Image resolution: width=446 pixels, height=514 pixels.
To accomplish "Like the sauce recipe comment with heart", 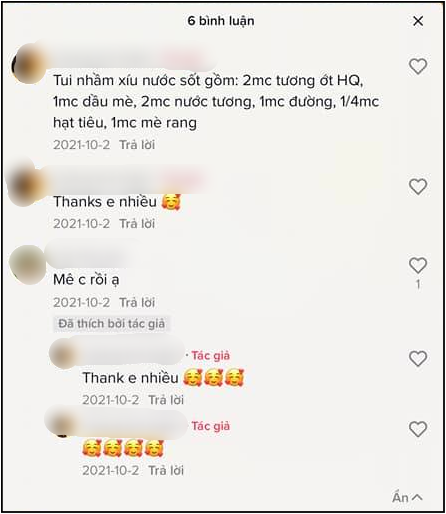I will tap(418, 66).
